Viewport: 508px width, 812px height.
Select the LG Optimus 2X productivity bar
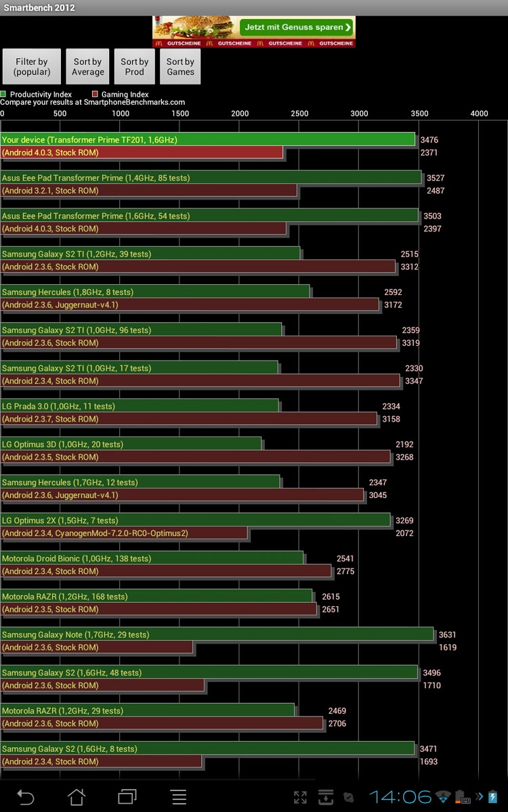[196, 520]
